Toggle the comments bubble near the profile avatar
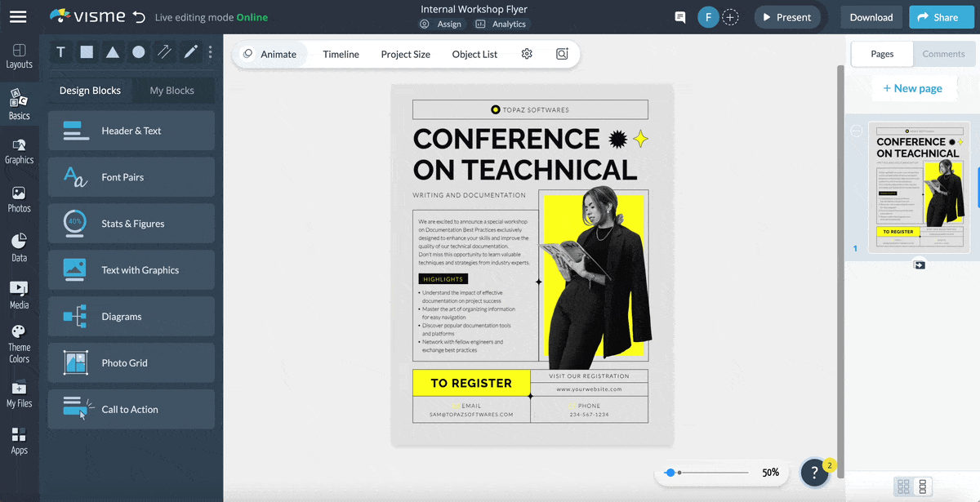Viewport: 980px width, 502px height. 680,16
